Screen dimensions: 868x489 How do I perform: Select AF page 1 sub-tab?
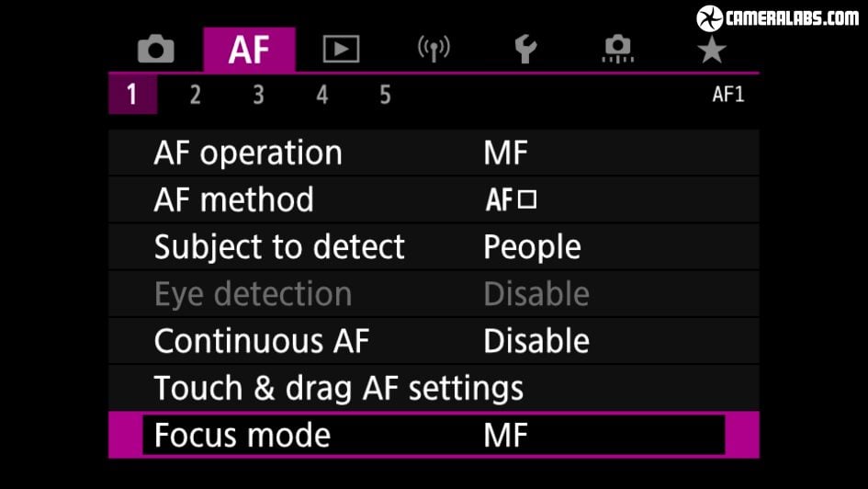pos(132,94)
